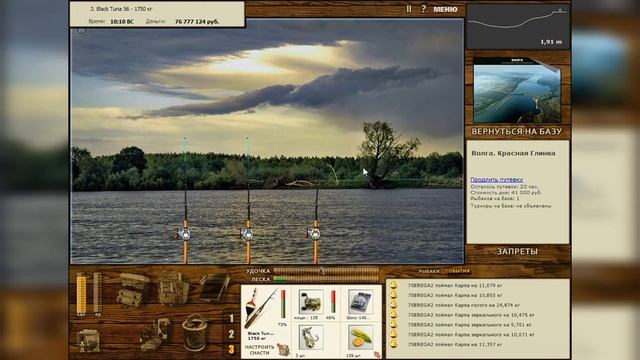Image resolution: width=640 pixels, height=360 pixels.
Task: Open the ЗАПРЕТЫ restrictions panel
Action: pyautogui.click(x=517, y=251)
